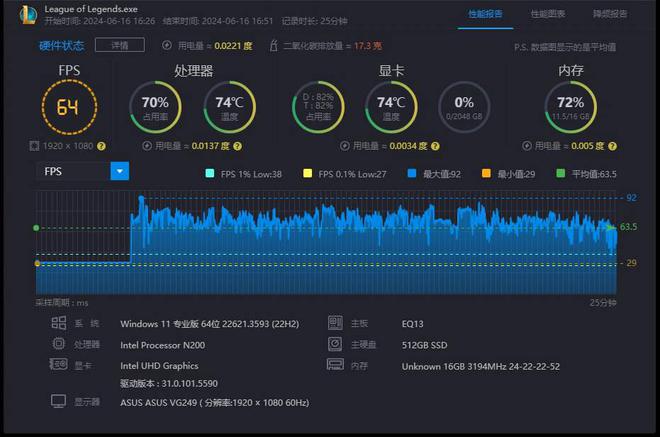Screen dimensions: 660x437
Task: Select the EQ13 motherboard text
Action: [x=412, y=324]
